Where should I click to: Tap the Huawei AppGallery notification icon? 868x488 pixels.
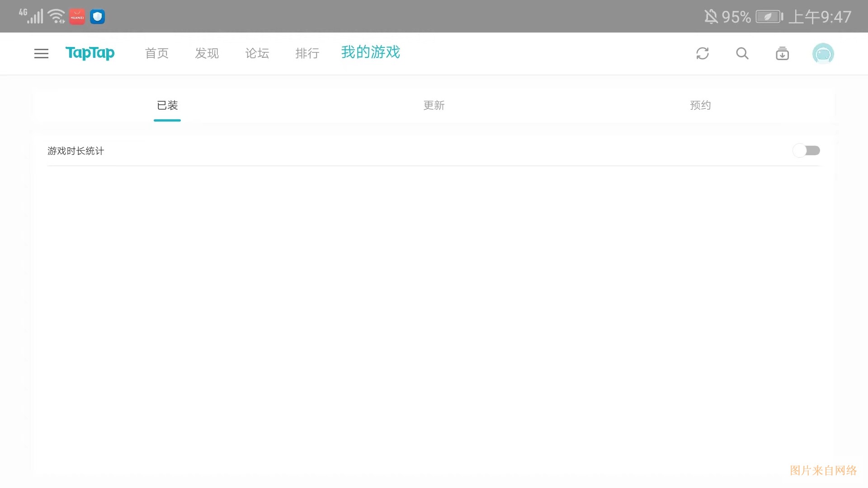pos(77,17)
